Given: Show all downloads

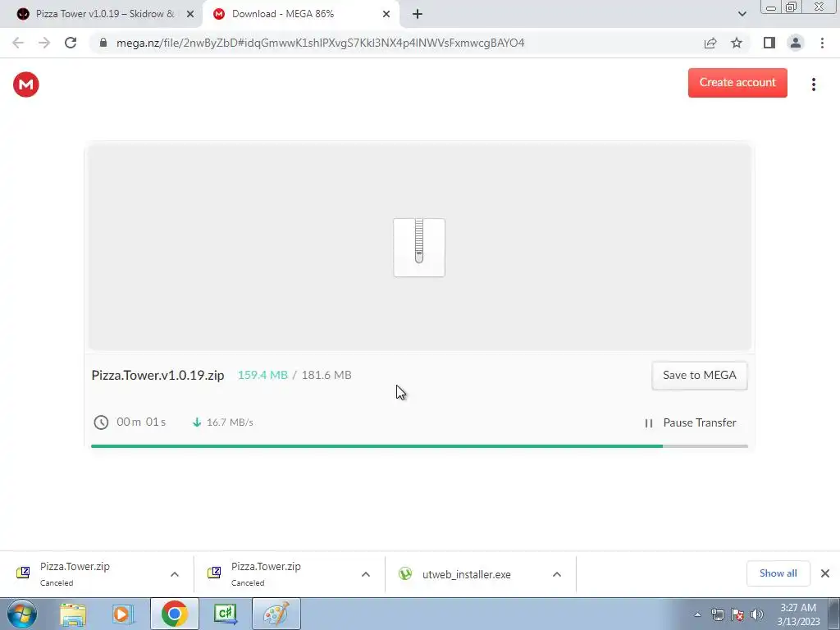Looking at the screenshot, I should (x=778, y=573).
